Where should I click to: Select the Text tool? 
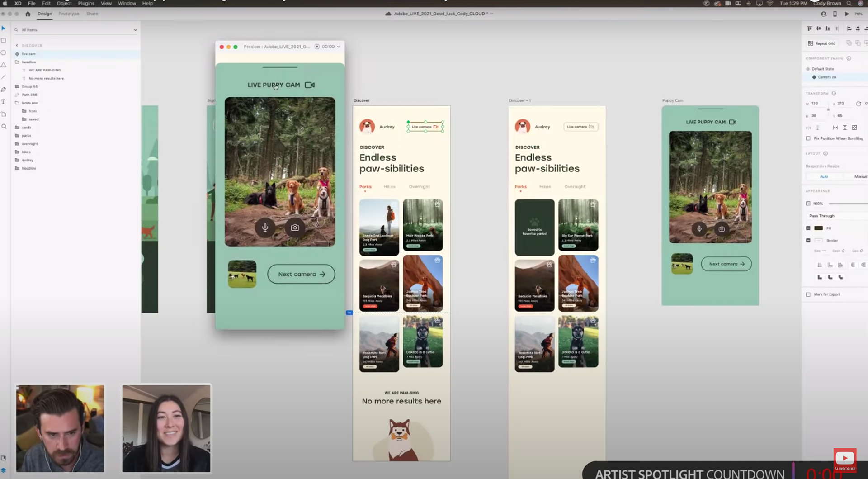(x=4, y=102)
